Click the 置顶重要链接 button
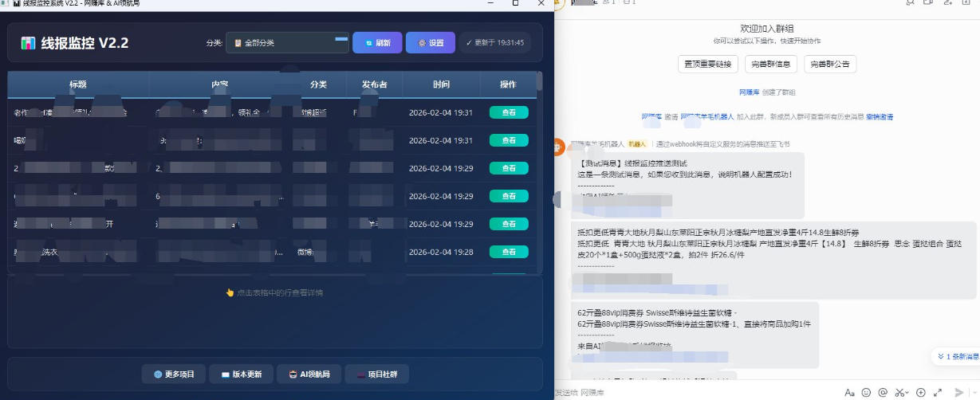 tap(707, 64)
